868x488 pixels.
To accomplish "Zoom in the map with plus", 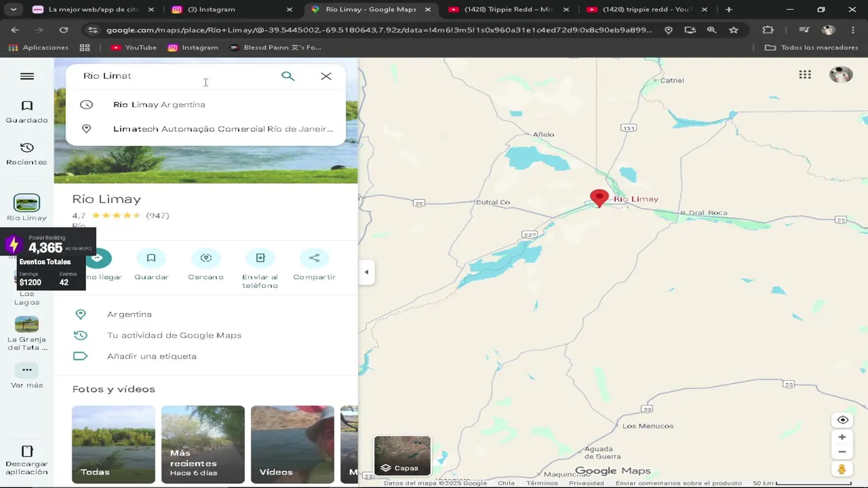I will [x=842, y=437].
